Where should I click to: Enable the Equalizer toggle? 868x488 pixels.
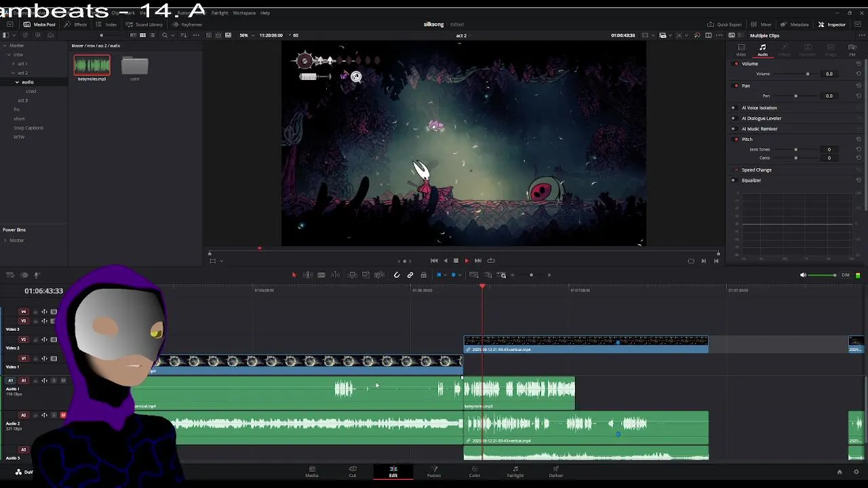[733, 180]
